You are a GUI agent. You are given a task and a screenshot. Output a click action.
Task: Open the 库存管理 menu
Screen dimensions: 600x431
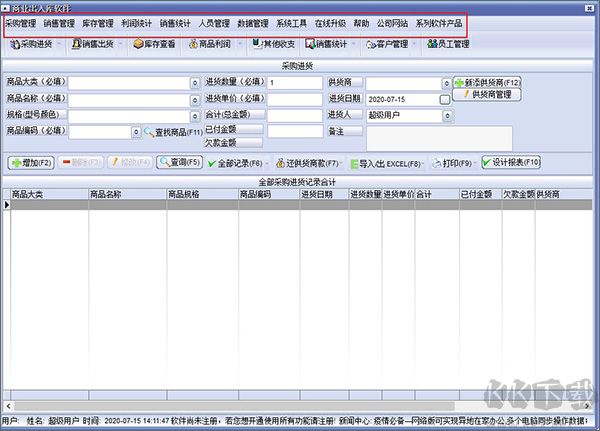[97, 22]
